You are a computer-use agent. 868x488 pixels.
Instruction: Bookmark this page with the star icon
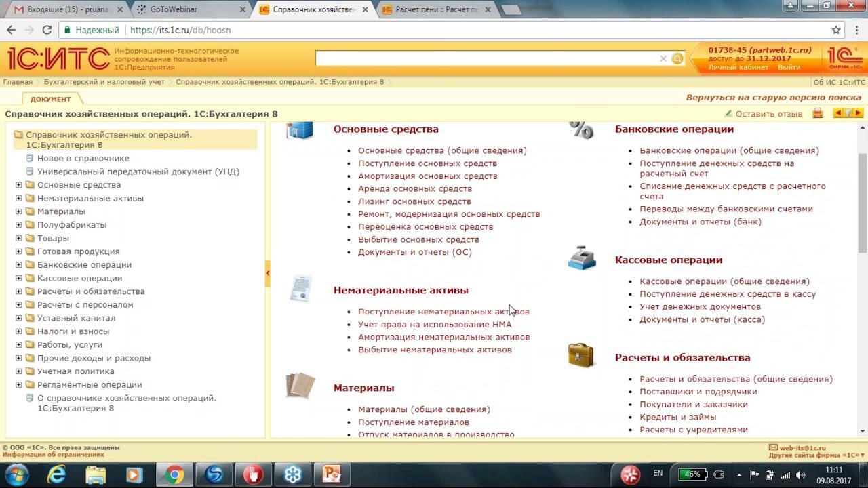tap(836, 30)
